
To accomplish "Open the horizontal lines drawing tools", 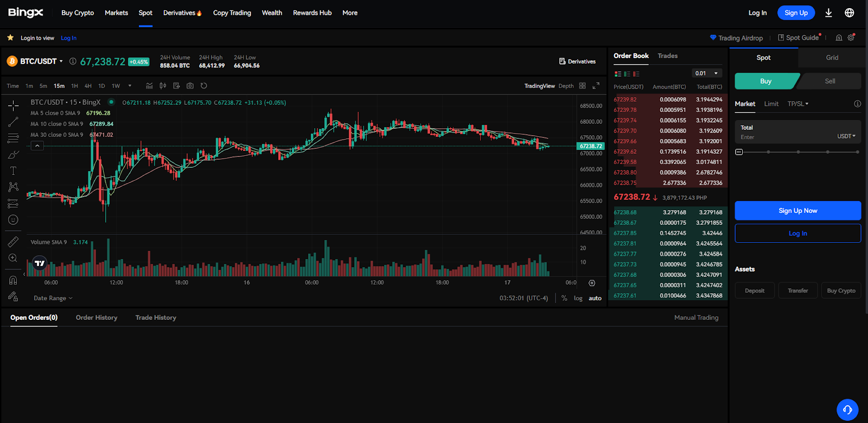I will pos(13,138).
